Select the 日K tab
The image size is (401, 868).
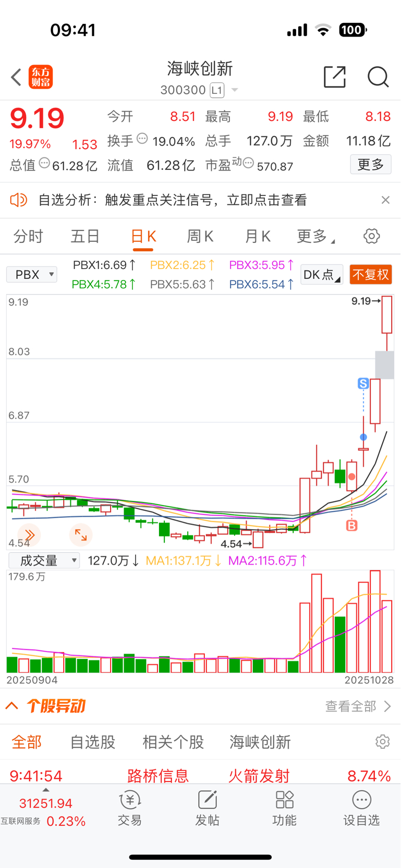[143, 237]
